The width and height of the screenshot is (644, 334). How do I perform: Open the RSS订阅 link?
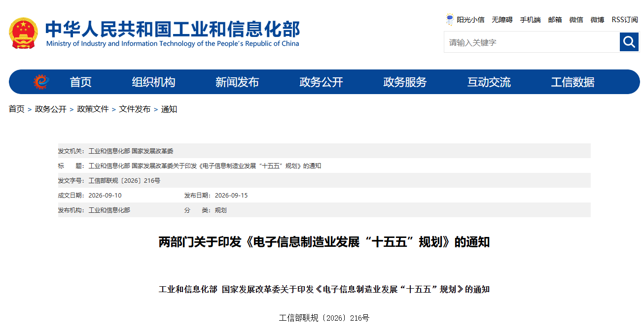625,20
